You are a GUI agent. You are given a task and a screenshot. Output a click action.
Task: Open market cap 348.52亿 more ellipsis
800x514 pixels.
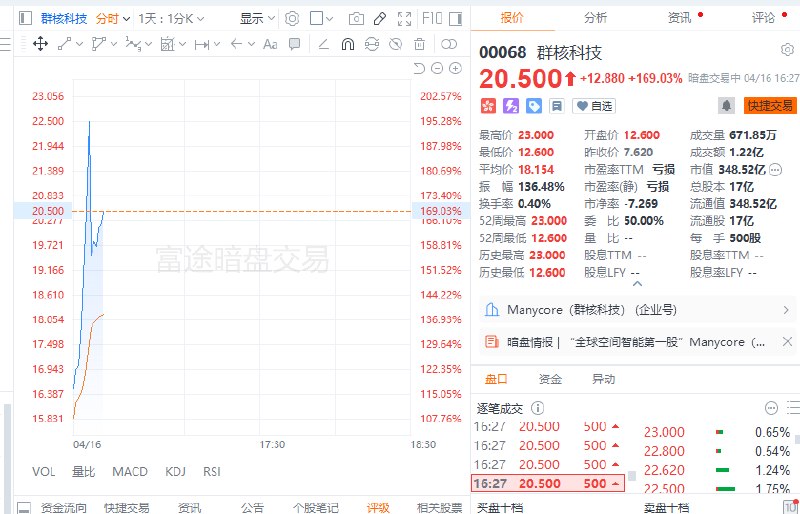776,169
